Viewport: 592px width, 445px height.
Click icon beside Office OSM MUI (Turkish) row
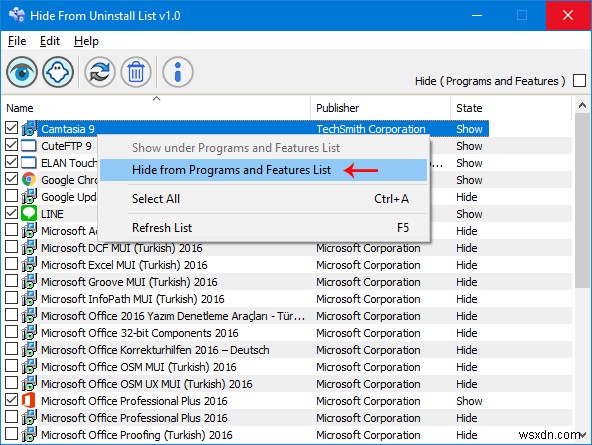(x=29, y=366)
